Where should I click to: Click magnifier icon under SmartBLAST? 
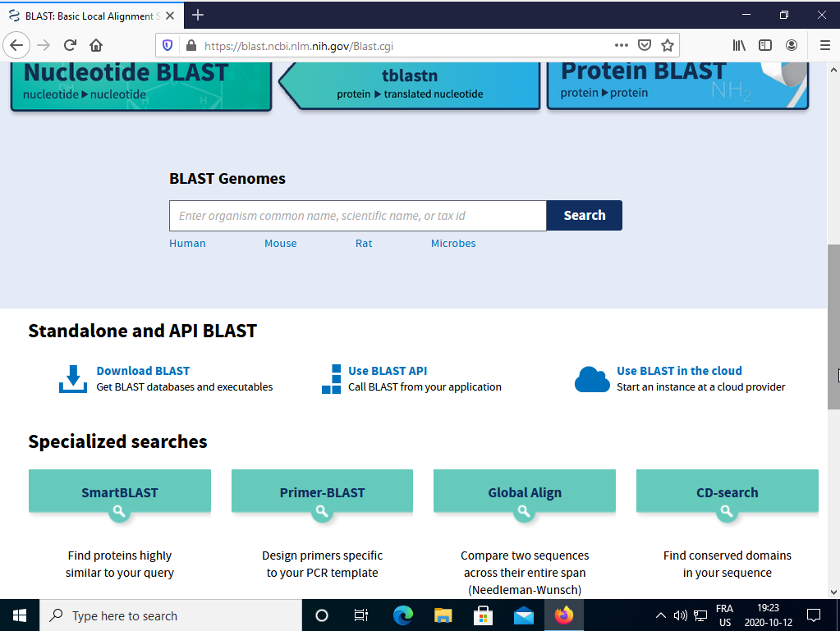(x=119, y=512)
